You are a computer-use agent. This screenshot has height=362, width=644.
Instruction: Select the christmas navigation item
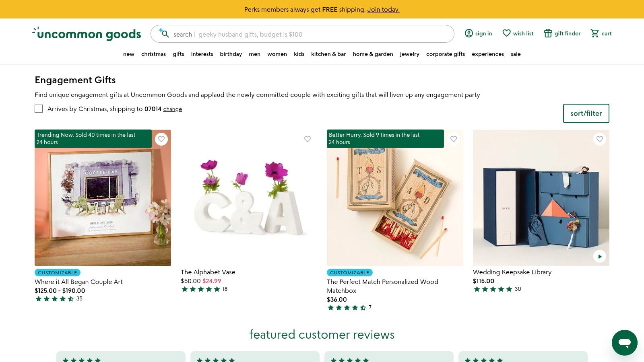point(153,54)
